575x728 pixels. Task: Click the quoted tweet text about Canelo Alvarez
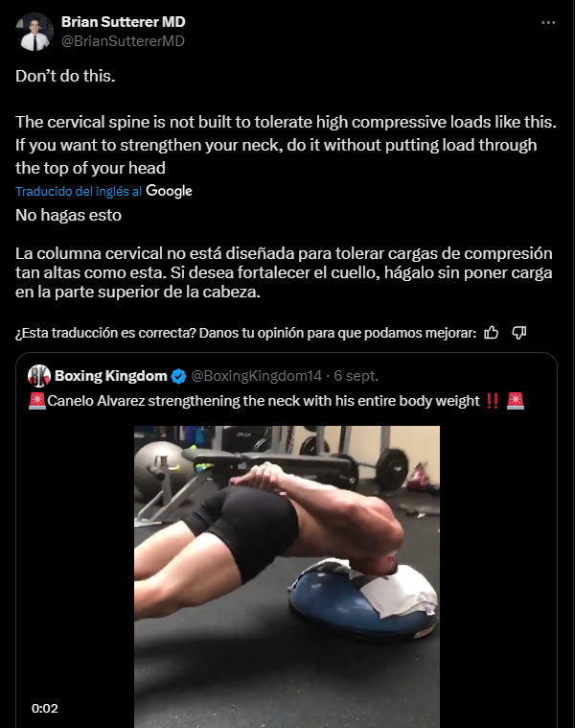(264, 400)
